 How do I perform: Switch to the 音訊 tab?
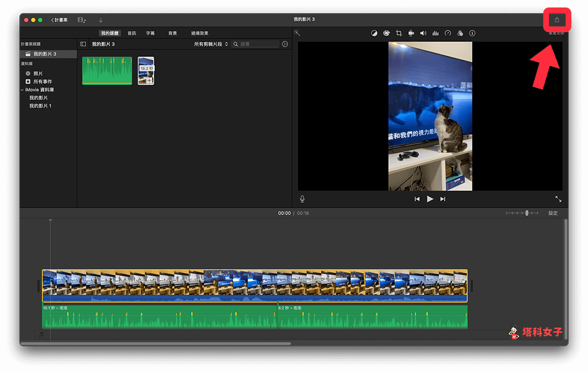click(131, 33)
